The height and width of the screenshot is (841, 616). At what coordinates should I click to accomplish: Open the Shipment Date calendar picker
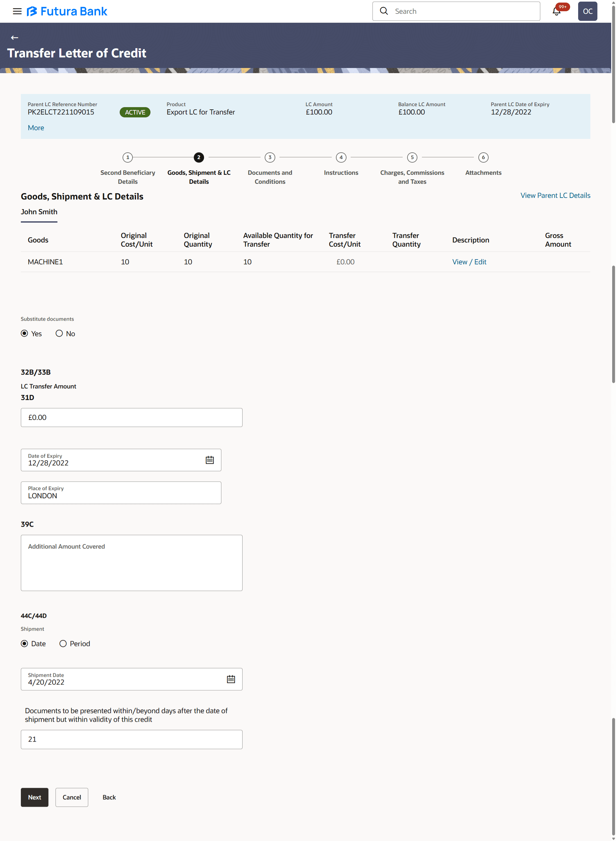[231, 679]
